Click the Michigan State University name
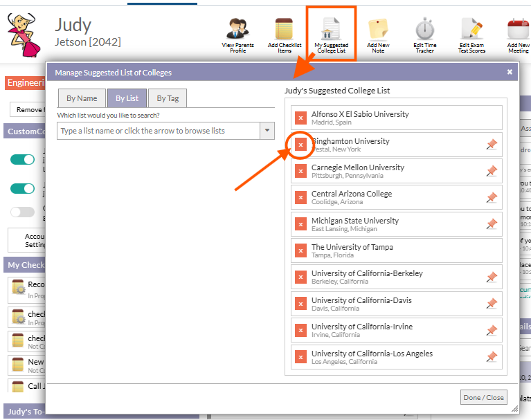 (355, 221)
